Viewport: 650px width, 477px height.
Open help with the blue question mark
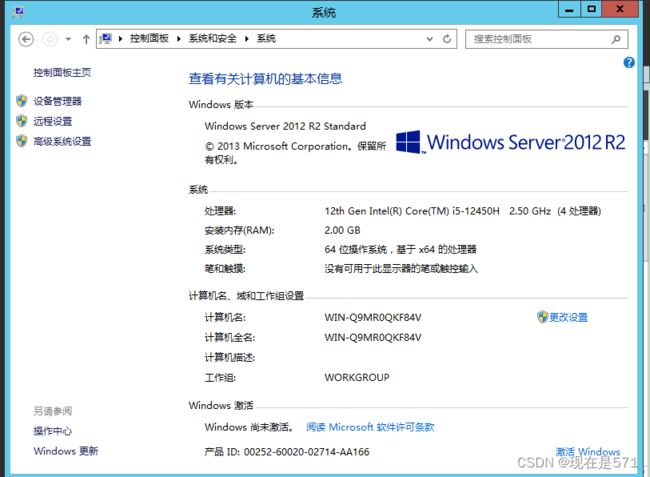pos(629,63)
